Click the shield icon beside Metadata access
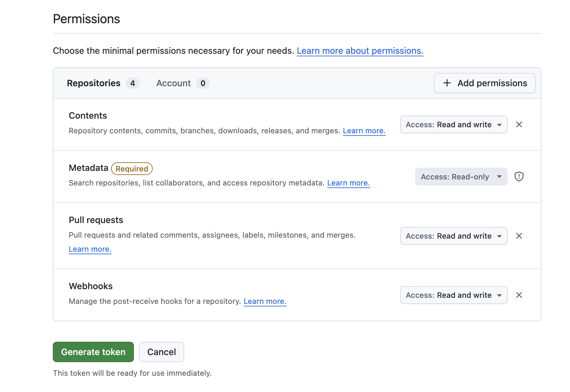Screen dimensions: 570x392 [x=519, y=176]
